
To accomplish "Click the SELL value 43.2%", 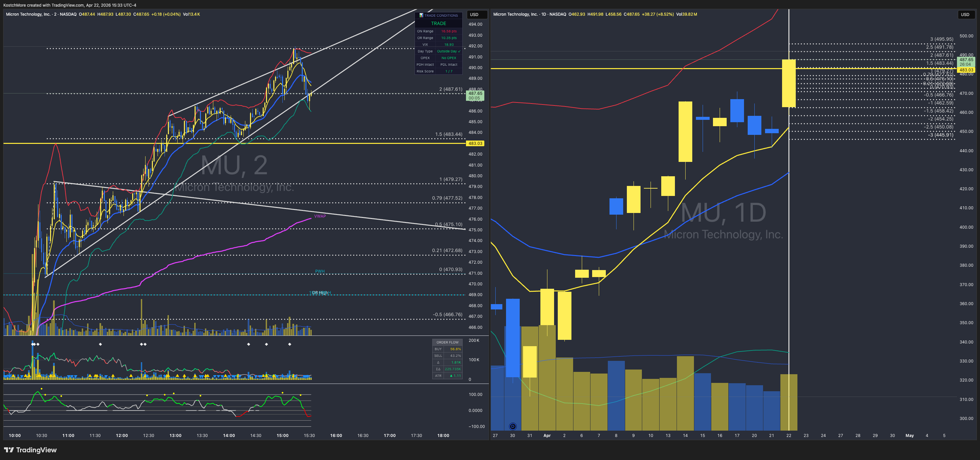I will coord(455,356).
